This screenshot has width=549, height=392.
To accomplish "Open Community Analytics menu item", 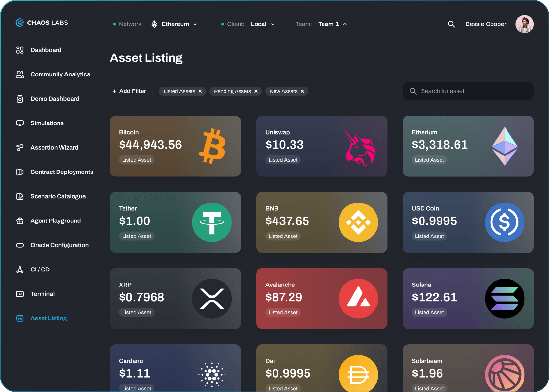I will (x=60, y=74).
